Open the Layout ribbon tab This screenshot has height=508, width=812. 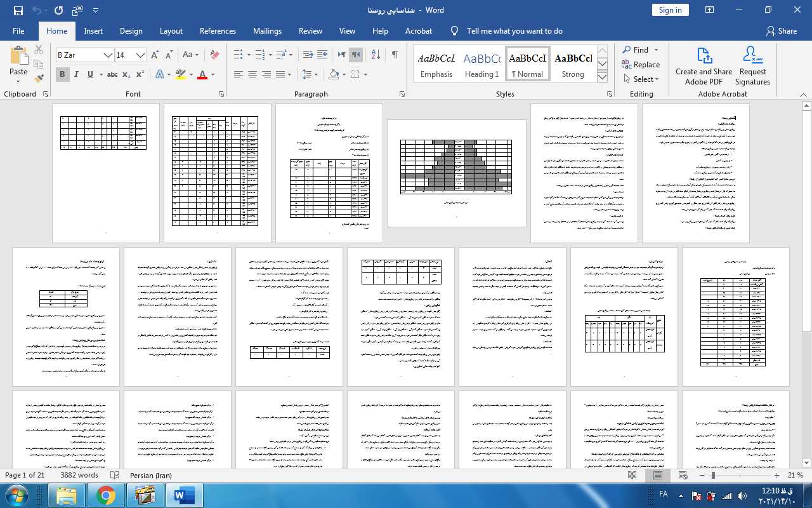pyautogui.click(x=171, y=30)
